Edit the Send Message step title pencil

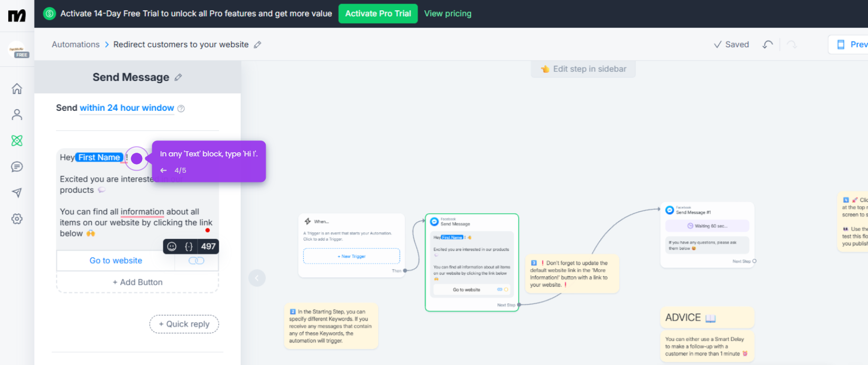[x=178, y=77]
